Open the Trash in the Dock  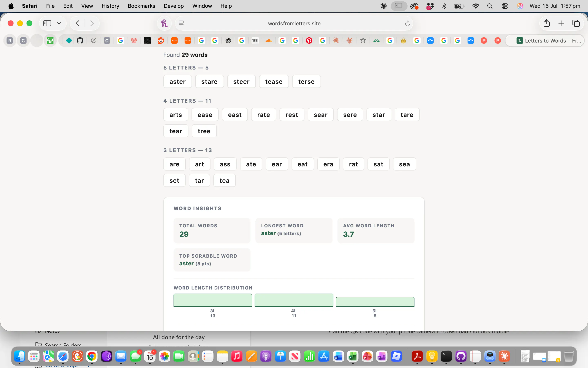(x=569, y=357)
